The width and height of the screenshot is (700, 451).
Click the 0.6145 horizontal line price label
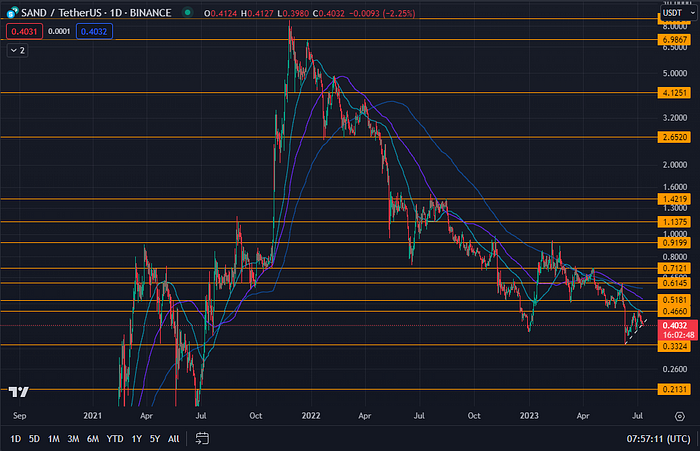674,283
